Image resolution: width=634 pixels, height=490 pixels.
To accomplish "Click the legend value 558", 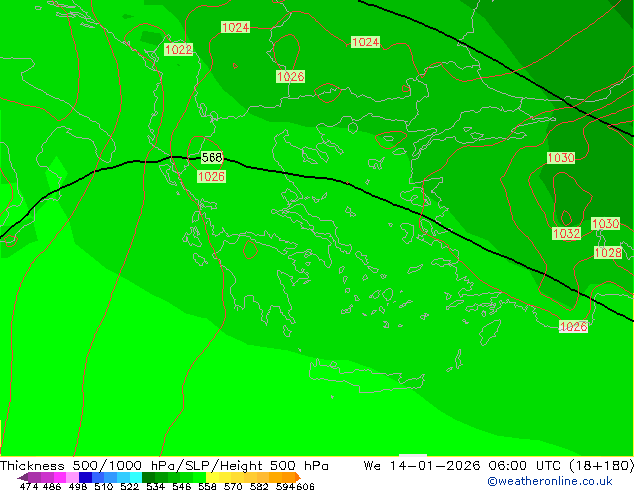I will pyautogui.click(x=207, y=486).
